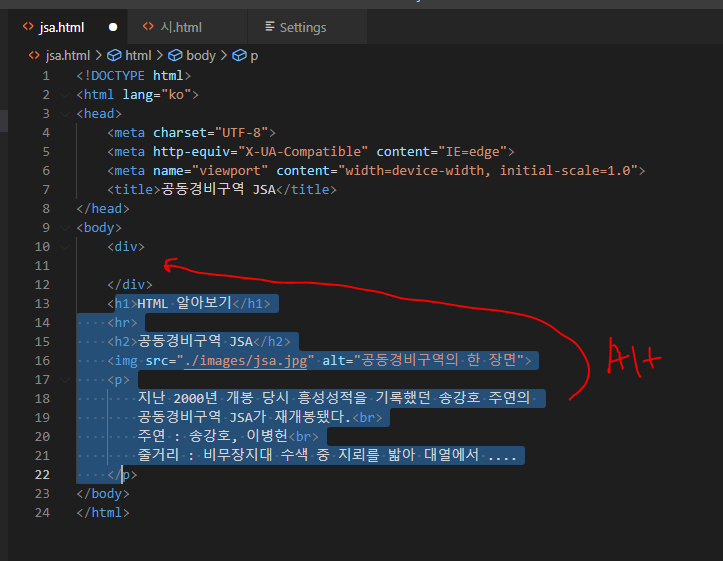This screenshot has width=723, height=561.
Task: Click line number 1 in the gutter
Action: pos(46,76)
